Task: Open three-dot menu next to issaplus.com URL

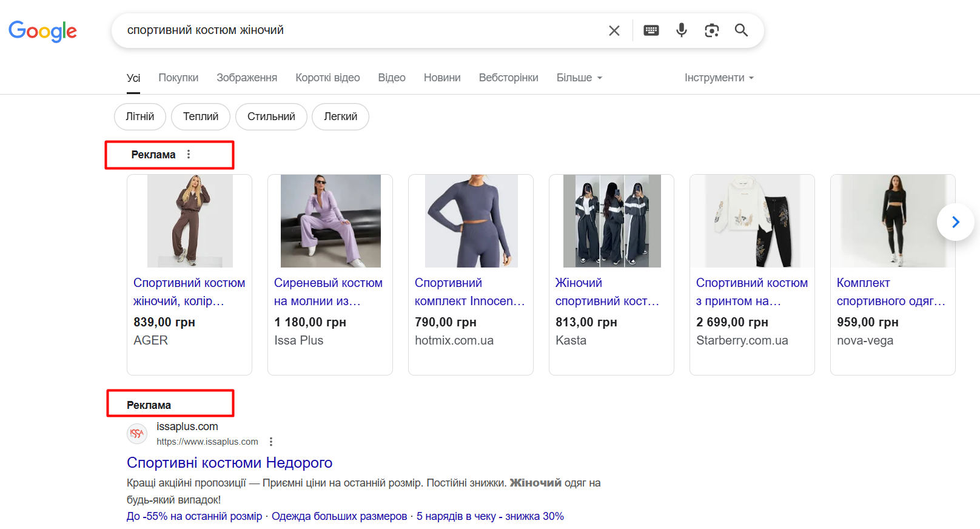Action: tap(271, 442)
